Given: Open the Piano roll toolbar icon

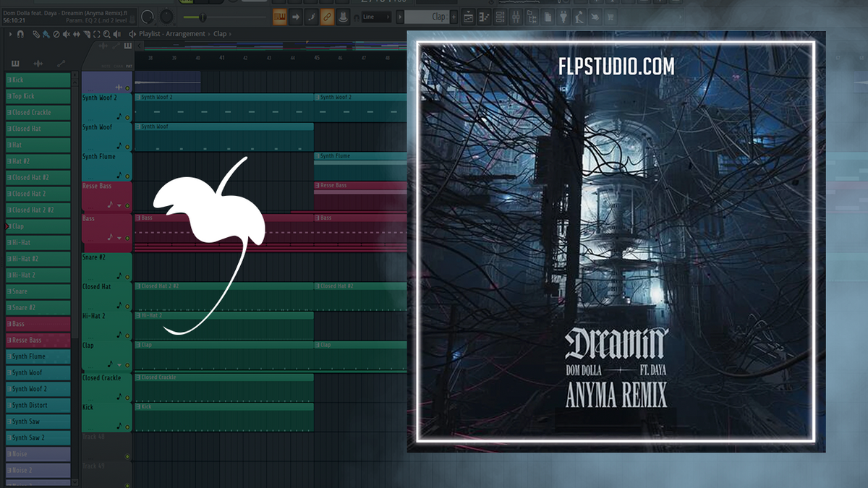Looking at the screenshot, I should (484, 15).
